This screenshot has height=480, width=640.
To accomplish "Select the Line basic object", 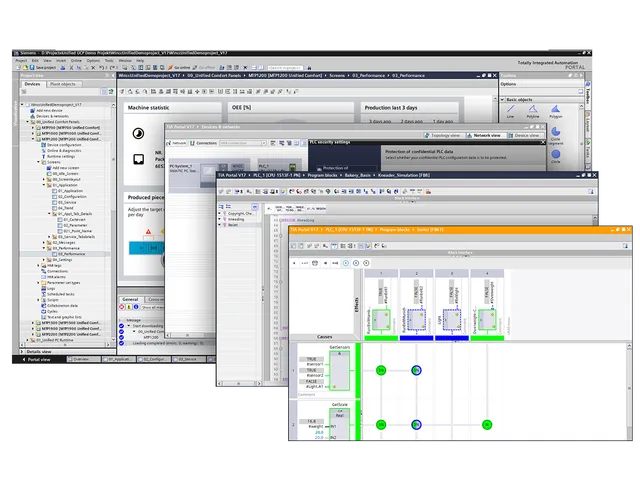I will click(x=510, y=111).
